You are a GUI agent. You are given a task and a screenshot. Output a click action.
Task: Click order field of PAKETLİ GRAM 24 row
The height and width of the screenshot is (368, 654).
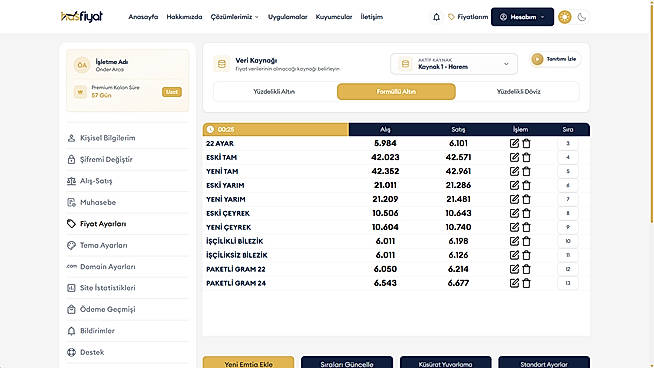pos(568,283)
